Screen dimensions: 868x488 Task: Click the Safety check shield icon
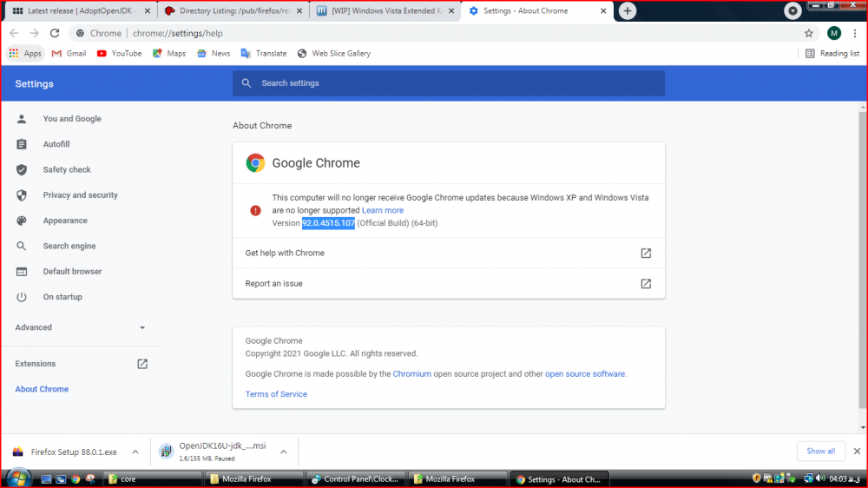22,170
